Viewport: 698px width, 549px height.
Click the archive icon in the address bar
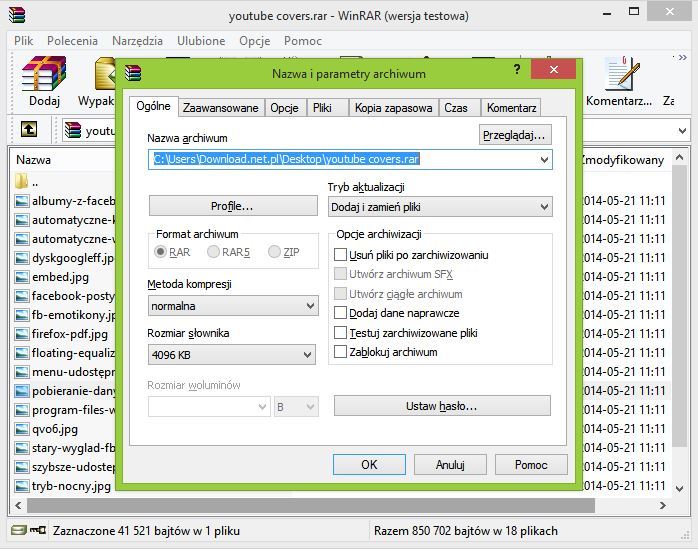tap(73, 130)
